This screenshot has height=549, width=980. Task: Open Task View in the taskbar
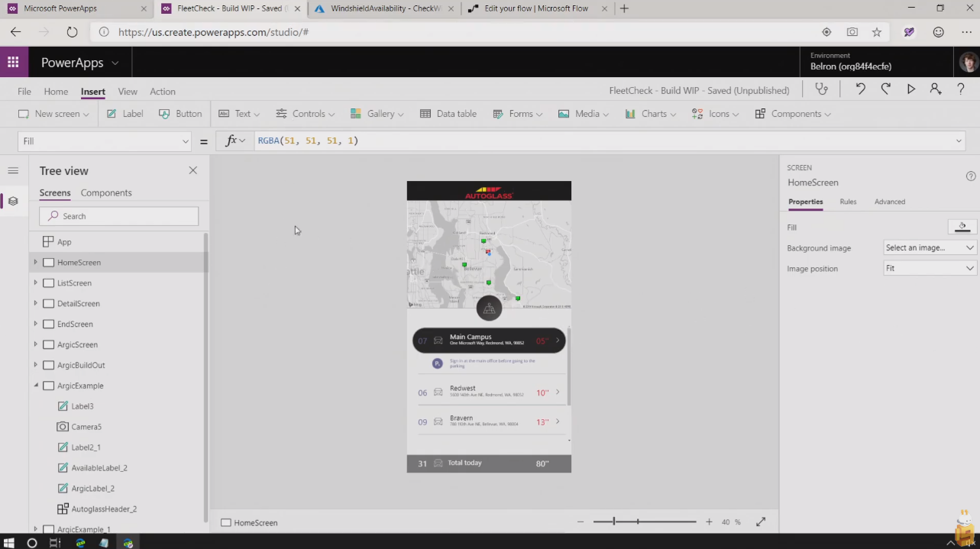tap(55, 543)
